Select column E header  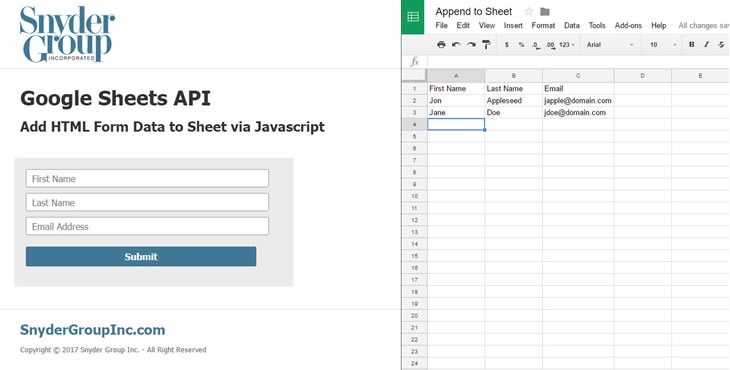click(x=700, y=75)
